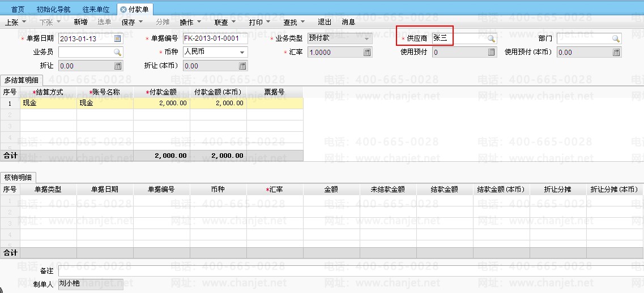Select 多结算明细 tab

coord(21,80)
